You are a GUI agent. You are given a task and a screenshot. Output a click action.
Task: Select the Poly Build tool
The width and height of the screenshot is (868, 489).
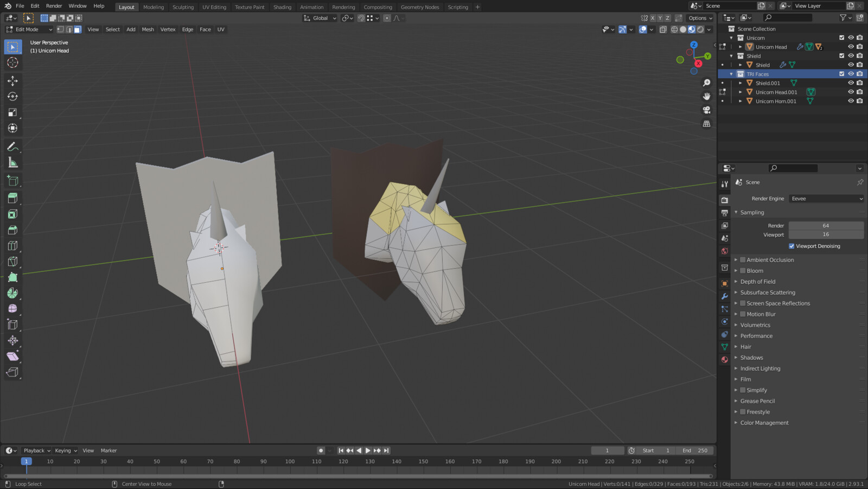click(12, 277)
